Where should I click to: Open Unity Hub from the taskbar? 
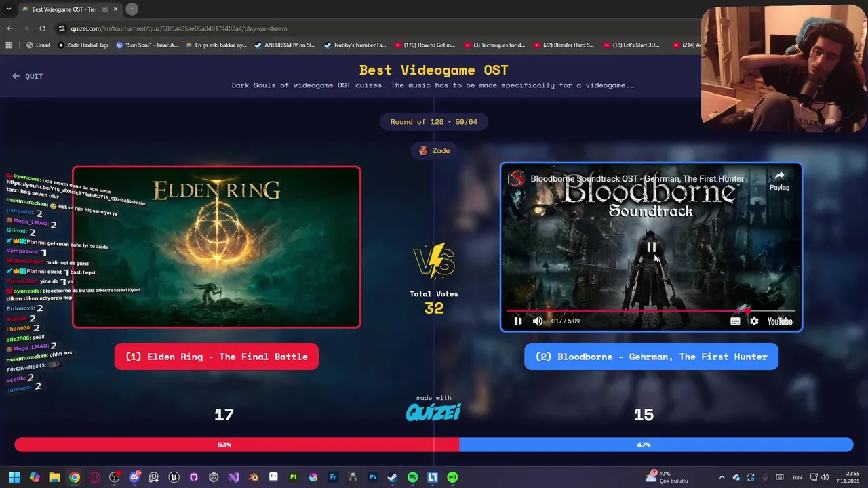tap(214, 477)
